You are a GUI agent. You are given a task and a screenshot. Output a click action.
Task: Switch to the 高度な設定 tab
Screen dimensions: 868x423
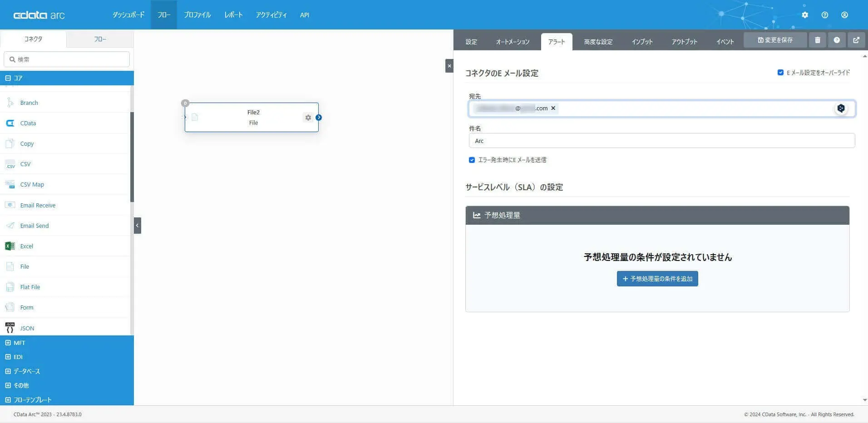[598, 42]
